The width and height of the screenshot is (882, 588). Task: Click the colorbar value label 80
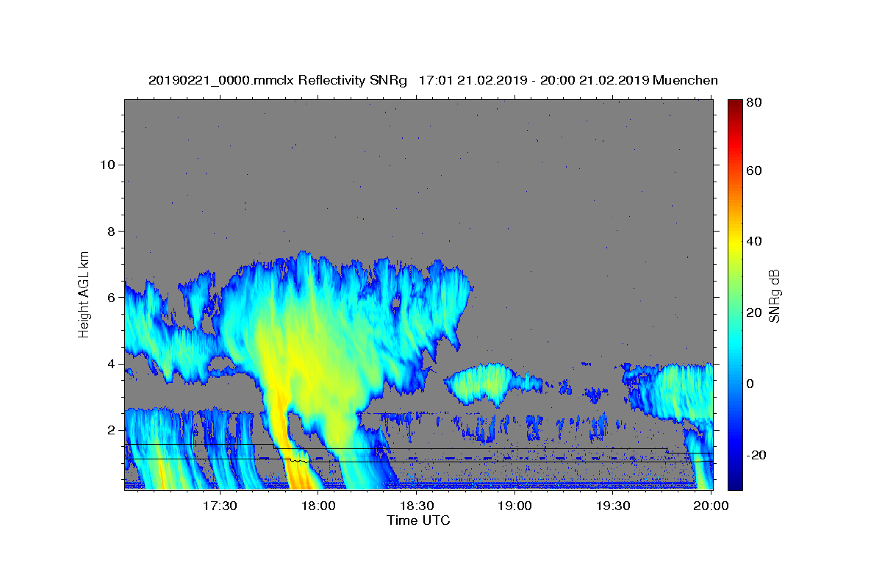click(755, 103)
